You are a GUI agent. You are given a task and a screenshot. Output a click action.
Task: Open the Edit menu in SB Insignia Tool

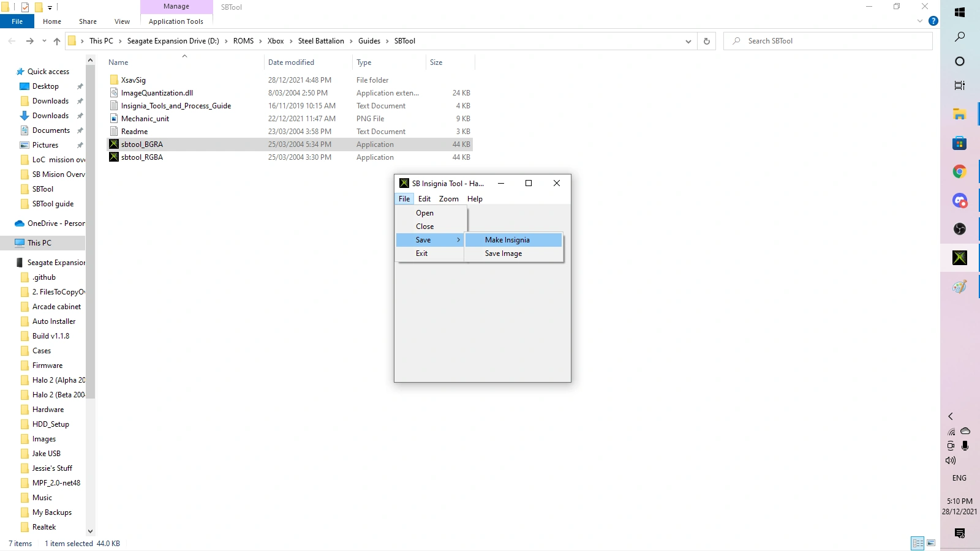pyautogui.click(x=424, y=199)
